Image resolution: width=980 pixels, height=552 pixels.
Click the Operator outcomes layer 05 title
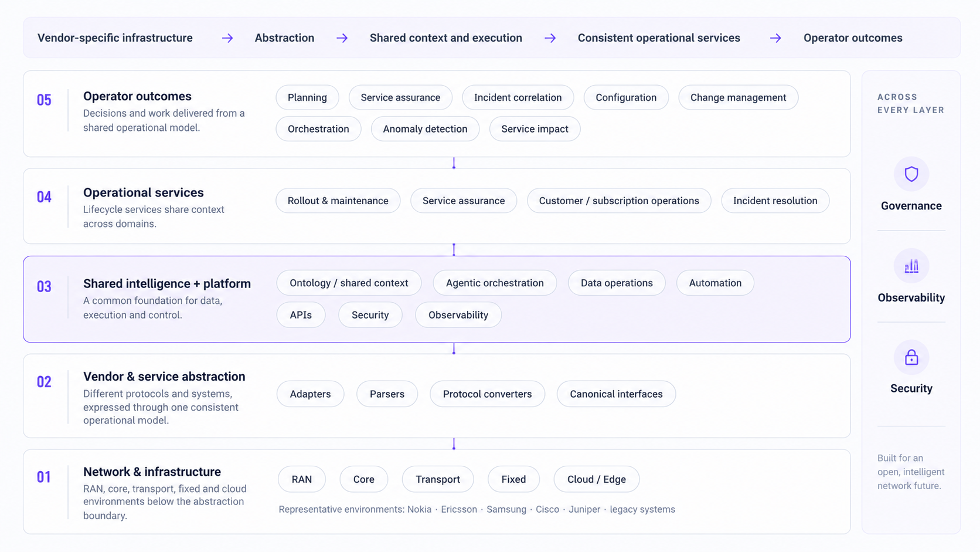click(x=137, y=96)
